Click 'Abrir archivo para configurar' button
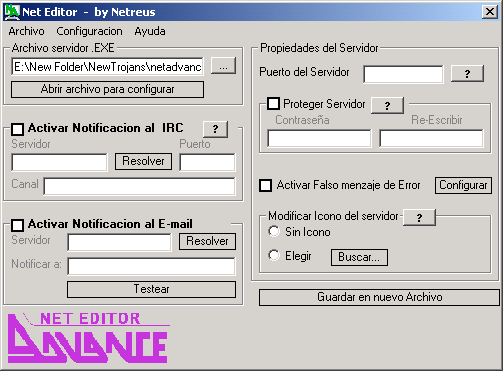Image resolution: width=503 pixels, height=371 pixels. 107,89
